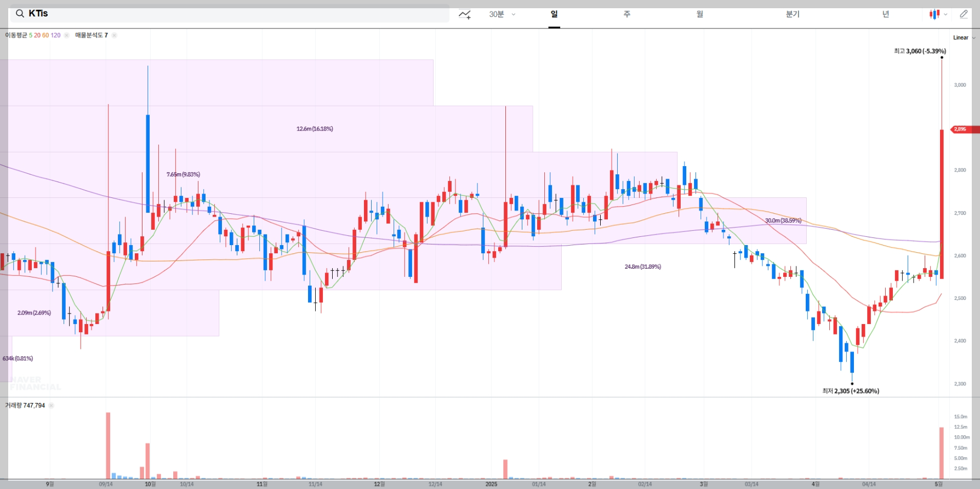Screen dimensions: 980x489
Task: Remove the 매물분석도 indicator with its X
Action: [x=114, y=35]
